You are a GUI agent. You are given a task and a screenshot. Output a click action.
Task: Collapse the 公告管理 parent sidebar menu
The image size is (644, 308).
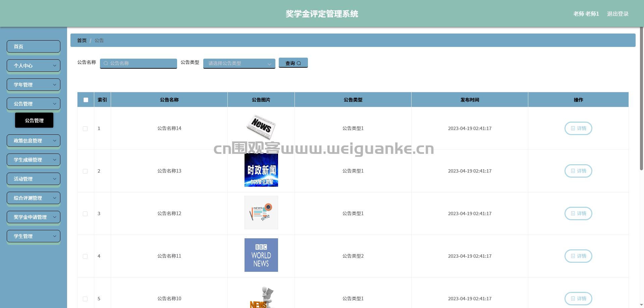pos(34,104)
